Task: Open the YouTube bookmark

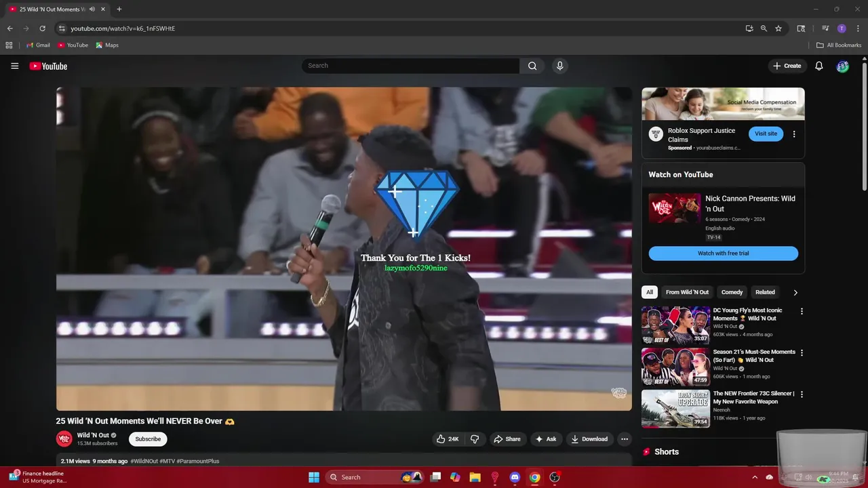Action: 73,45
